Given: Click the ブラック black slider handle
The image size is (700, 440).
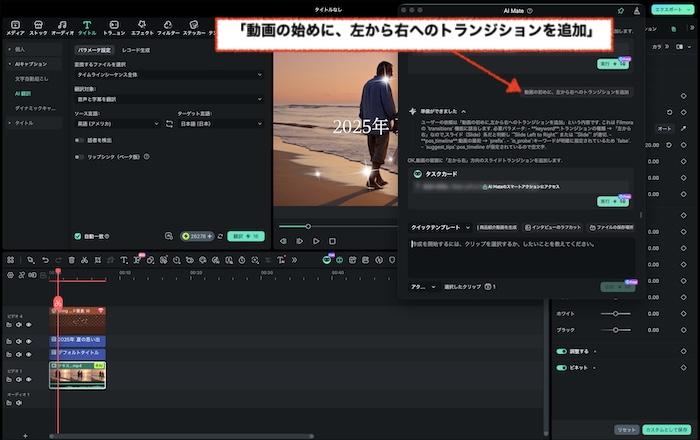Looking at the screenshot, I should [x=615, y=330].
